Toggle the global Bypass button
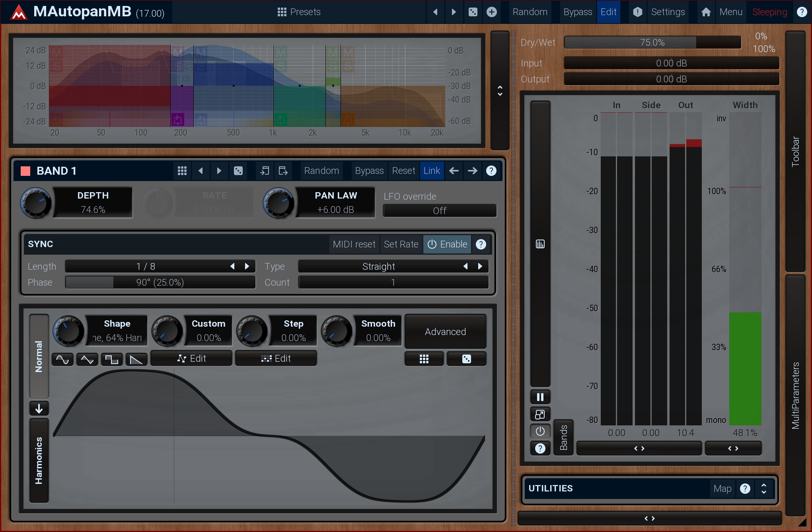Image resolution: width=812 pixels, height=532 pixels. click(x=577, y=12)
